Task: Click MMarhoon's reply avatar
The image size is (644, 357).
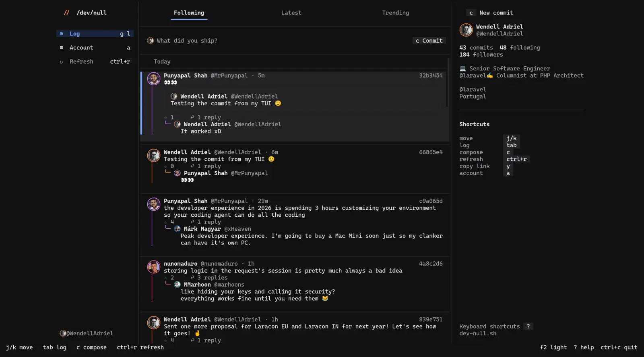Action: tap(177, 285)
